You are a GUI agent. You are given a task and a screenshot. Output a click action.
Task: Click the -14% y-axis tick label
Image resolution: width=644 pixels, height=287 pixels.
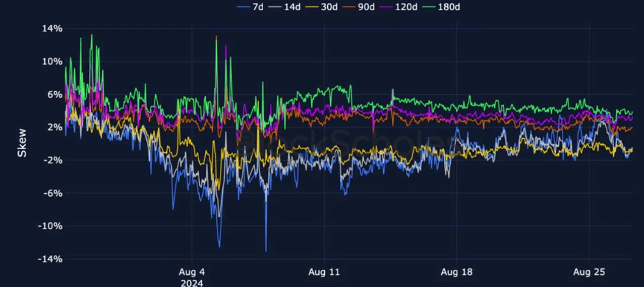click(50, 259)
